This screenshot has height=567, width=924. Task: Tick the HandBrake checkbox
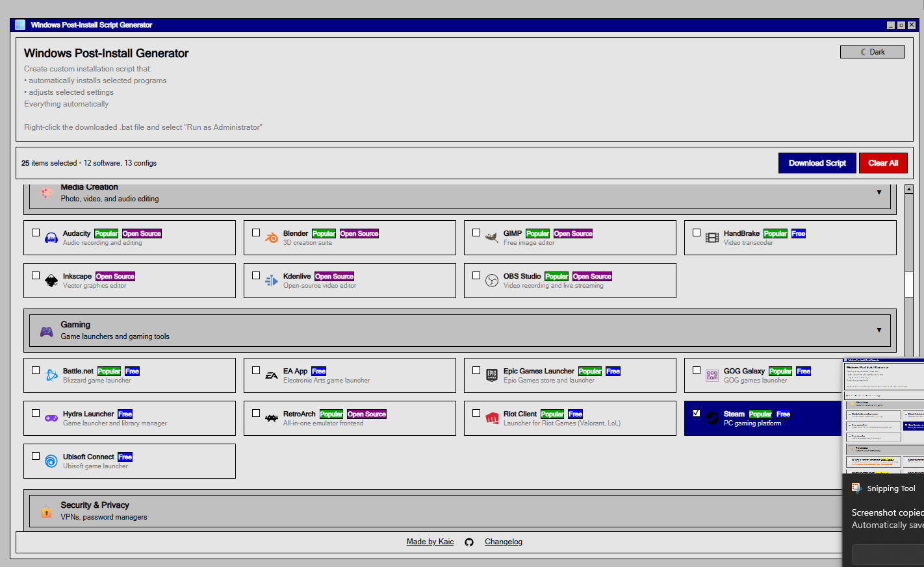(x=697, y=233)
